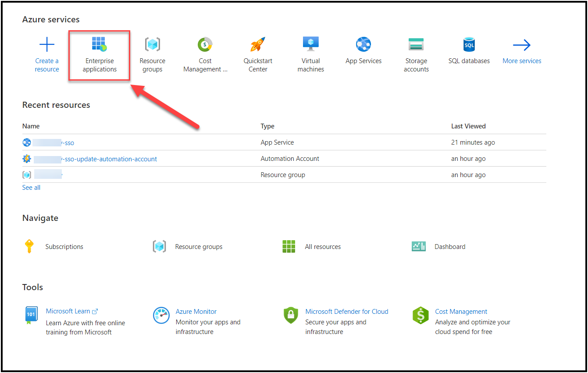This screenshot has width=588, height=373.
Task: Navigate to All resources
Action: [x=323, y=247]
